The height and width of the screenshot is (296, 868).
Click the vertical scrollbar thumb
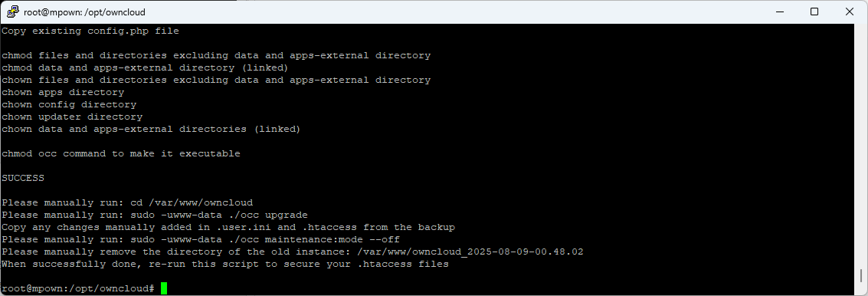(861, 275)
